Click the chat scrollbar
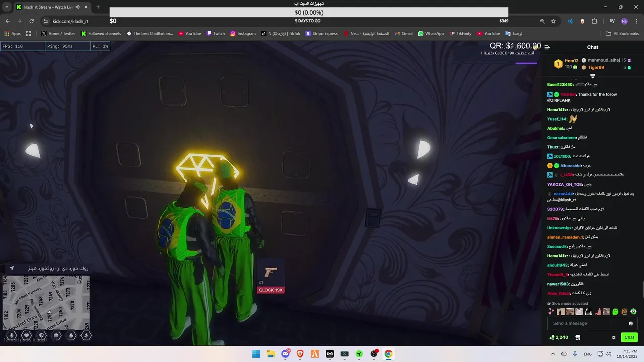 (x=643, y=289)
